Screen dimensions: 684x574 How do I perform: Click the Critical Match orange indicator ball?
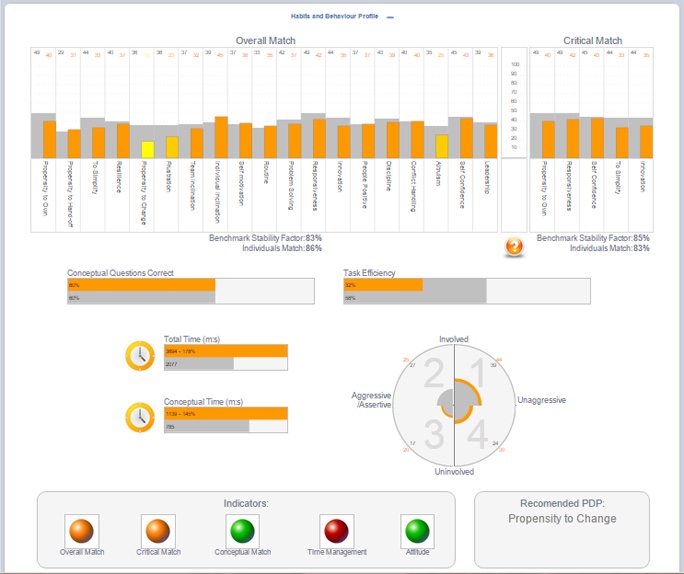click(x=157, y=530)
